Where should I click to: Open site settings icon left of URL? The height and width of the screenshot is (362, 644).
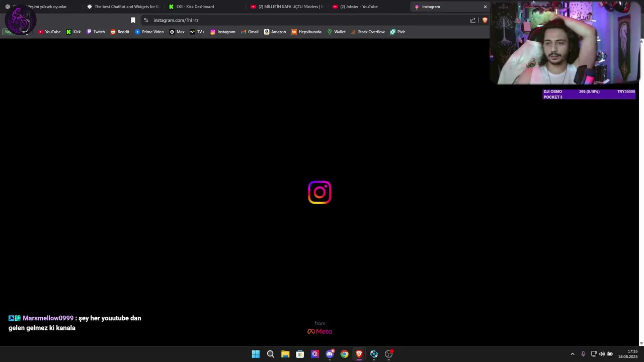tap(146, 20)
